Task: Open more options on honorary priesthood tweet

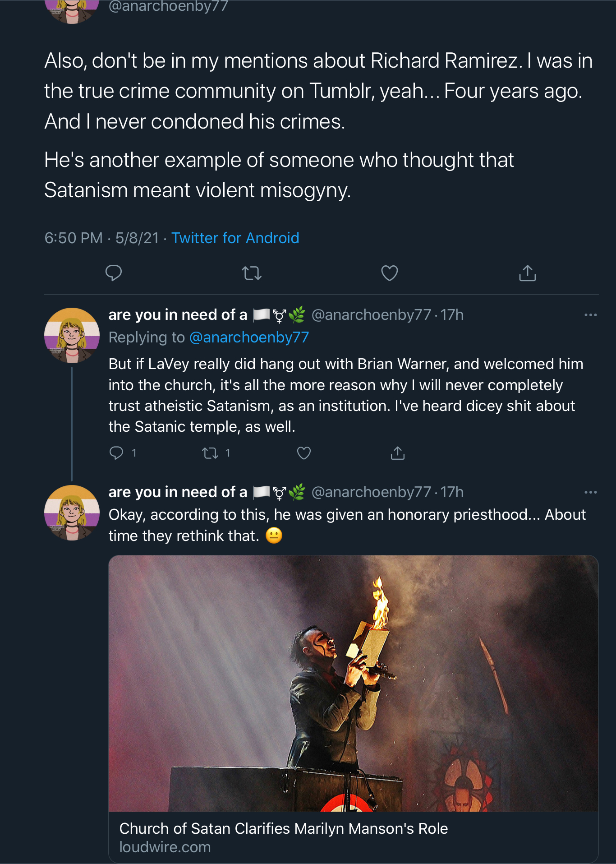Action: (x=591, y=492)
